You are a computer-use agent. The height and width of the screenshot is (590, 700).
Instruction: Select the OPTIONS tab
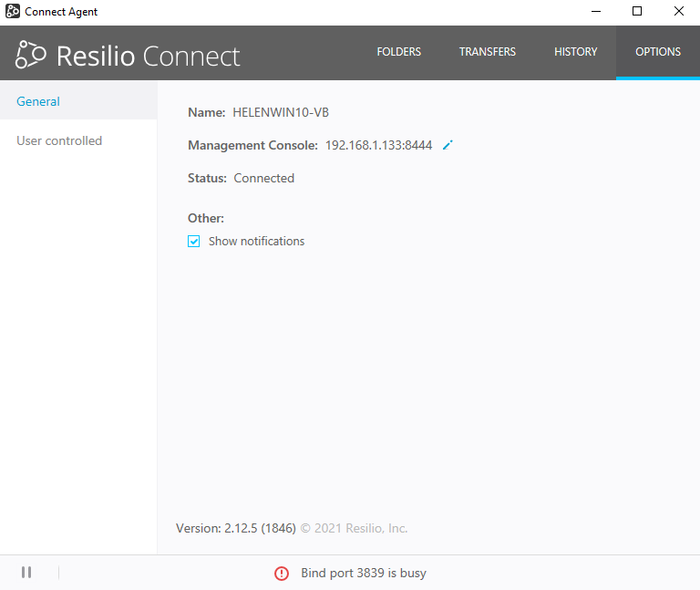[658, 52]
